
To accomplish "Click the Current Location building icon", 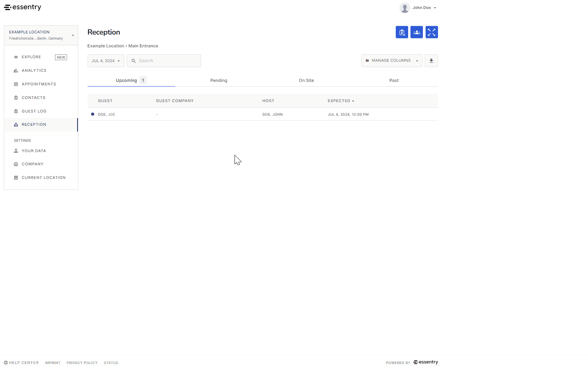I will pyautogui.click(x=16, y=178).
